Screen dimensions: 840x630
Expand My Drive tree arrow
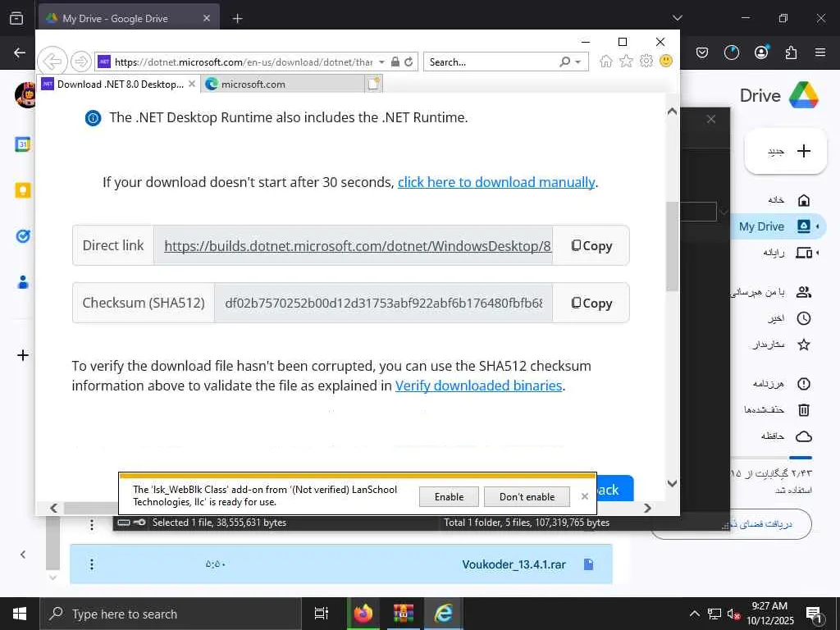tap(818, 226)
